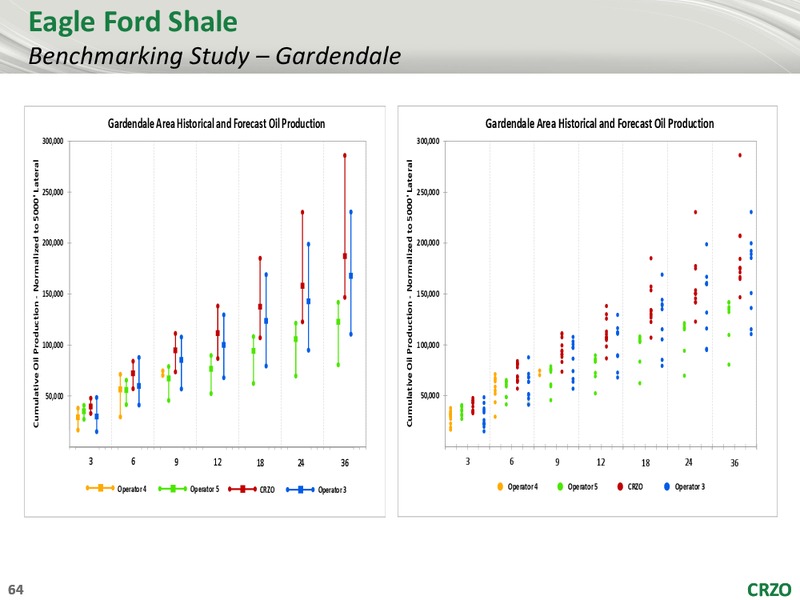Click right chart's 'Cumulative Oil Production' y-axis title

(x=409, y=294)
